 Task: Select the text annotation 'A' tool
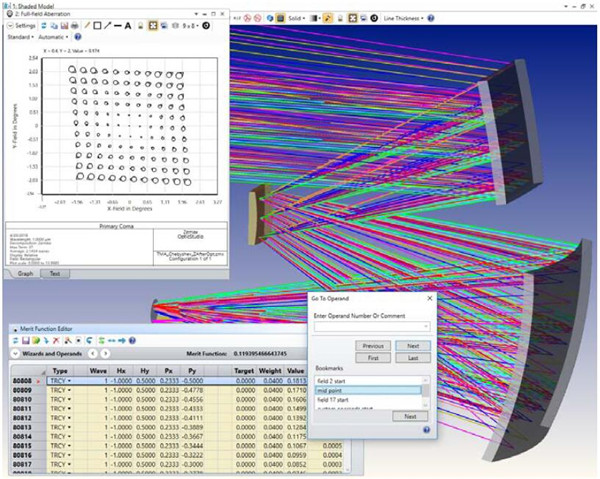pyautogui.click(x=128, y=25)
